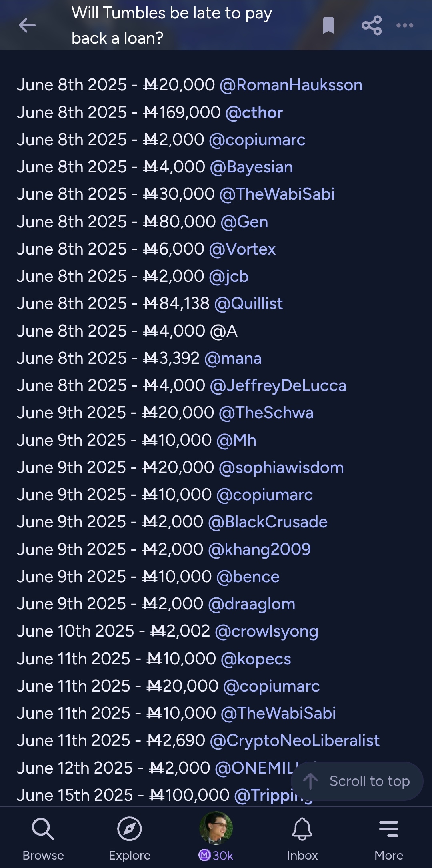Open @CryptoNeoLiberalist profile link
The image size is (432, 868).
click(294, 741)
